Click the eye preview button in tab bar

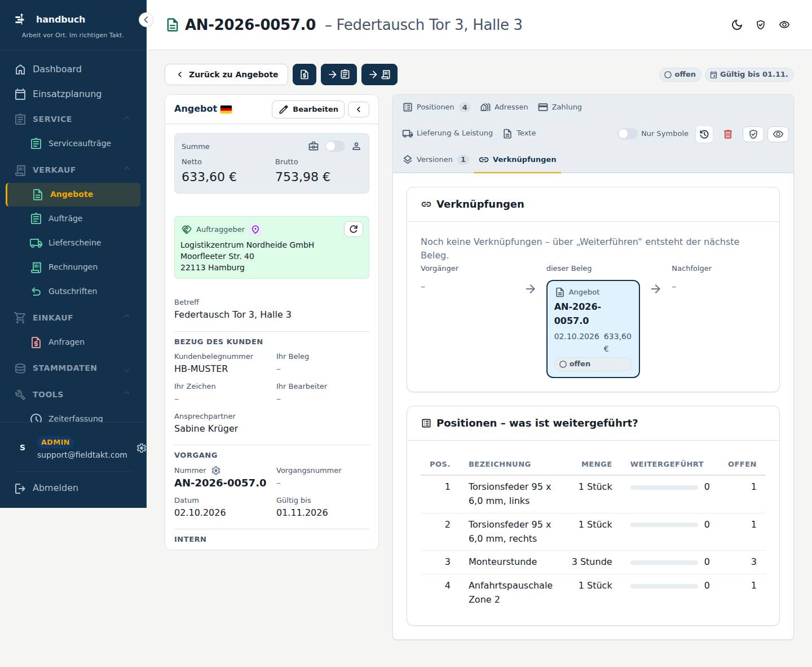(x=778, y=134)
